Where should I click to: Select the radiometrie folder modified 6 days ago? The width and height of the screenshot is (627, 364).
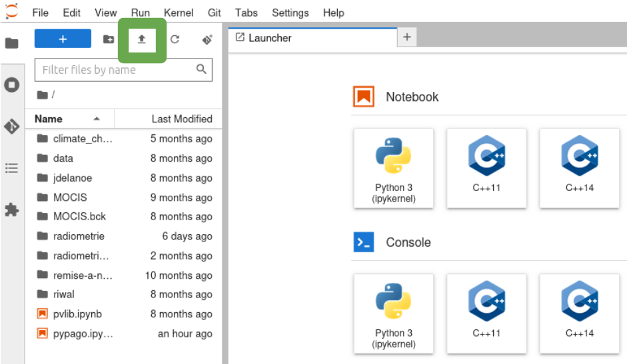[x=124, y=236]
